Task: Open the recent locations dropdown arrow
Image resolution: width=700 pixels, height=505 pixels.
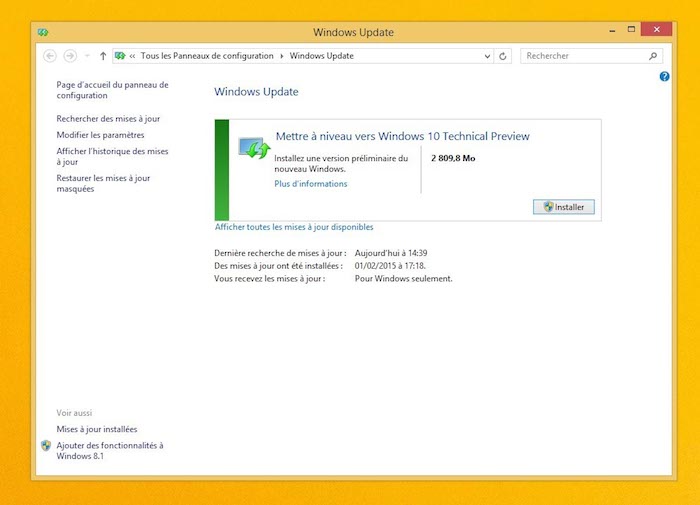Action: (87, 56)
